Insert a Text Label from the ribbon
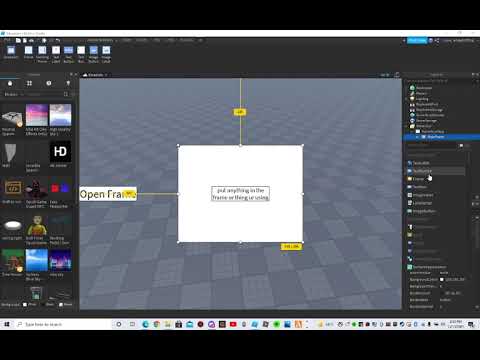480x360 pixels. point(56,54)
